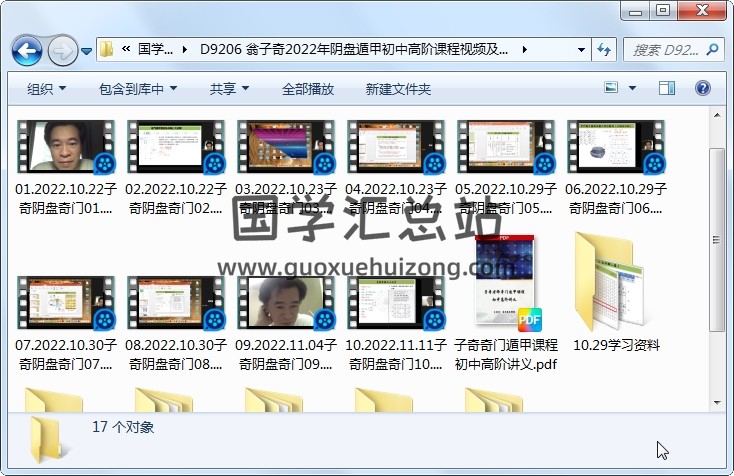Open the Help question mark icon
Screen dimensions: 734x476
pyautogui.click(x=702, y=89)
